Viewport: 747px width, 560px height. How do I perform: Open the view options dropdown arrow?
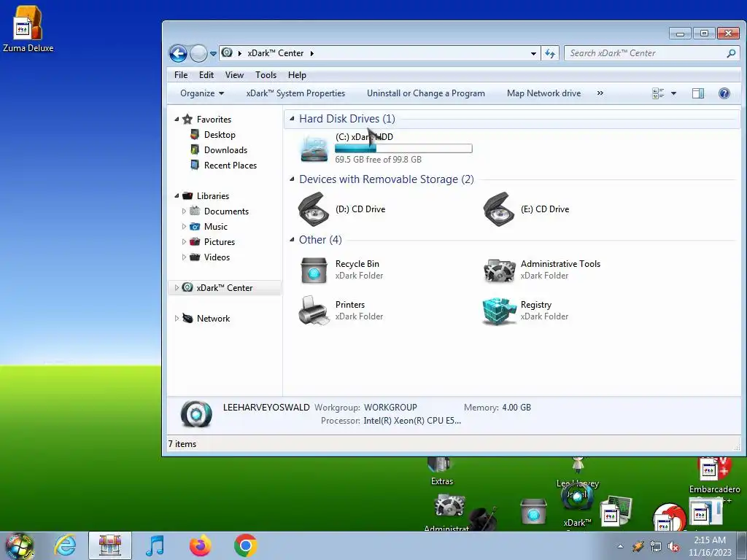(673, 93)
